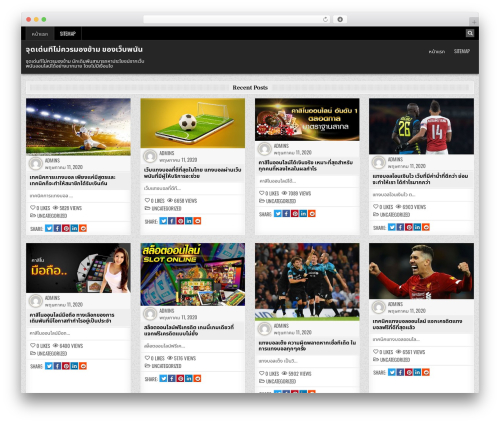
Task: Share the soccer-ball-on-phone post on Twitter
Action: (x=163, y=221)
